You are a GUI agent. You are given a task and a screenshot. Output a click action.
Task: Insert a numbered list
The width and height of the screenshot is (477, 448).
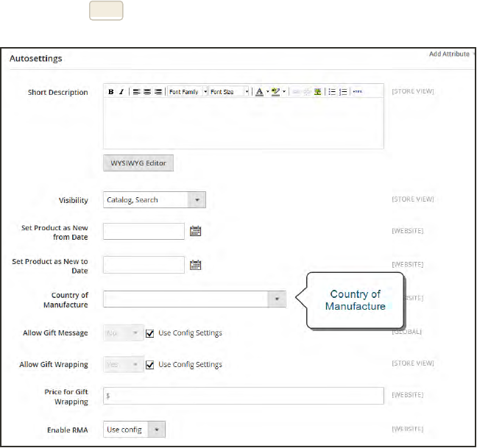[343, 92]
